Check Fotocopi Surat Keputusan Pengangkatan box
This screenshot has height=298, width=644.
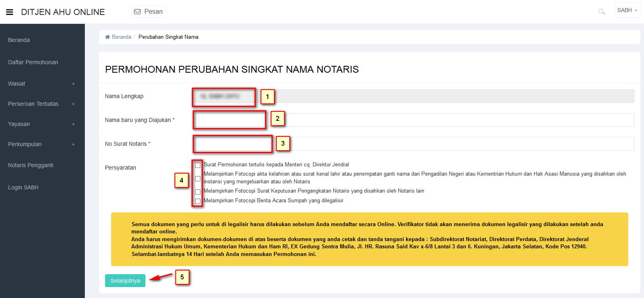click(x=198, y=192)
